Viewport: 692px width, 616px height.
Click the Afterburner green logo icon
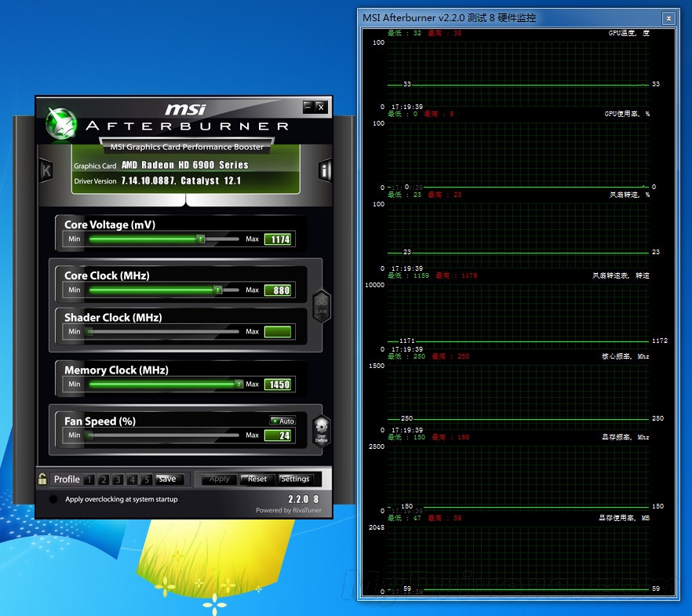(x=62, y=124)
